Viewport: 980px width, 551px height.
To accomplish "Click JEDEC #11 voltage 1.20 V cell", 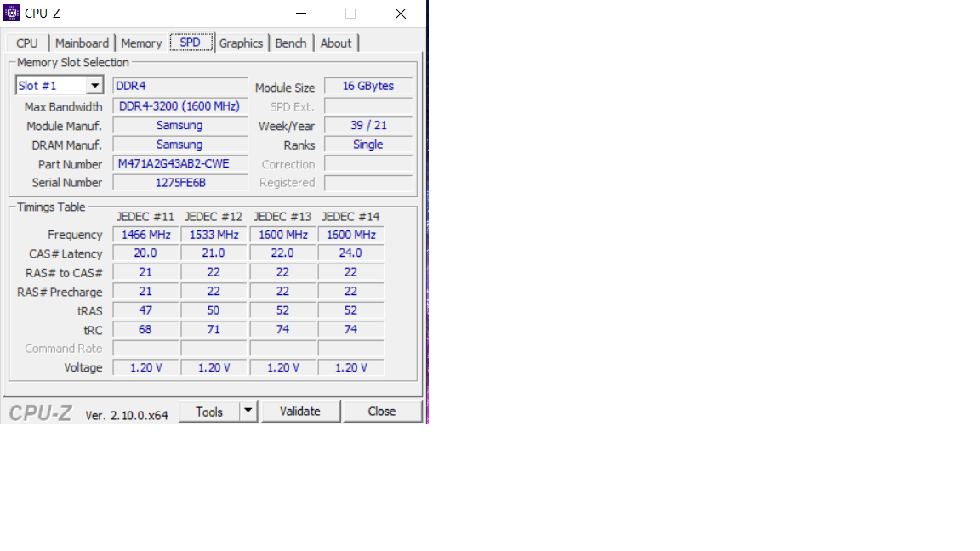I will point(145,368).
